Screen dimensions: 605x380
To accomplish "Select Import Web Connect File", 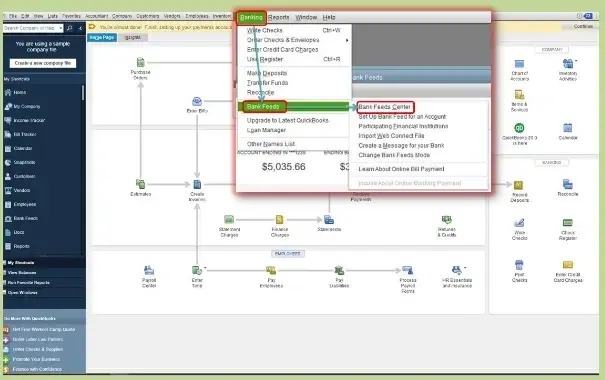I will click(x=391, y=136).
